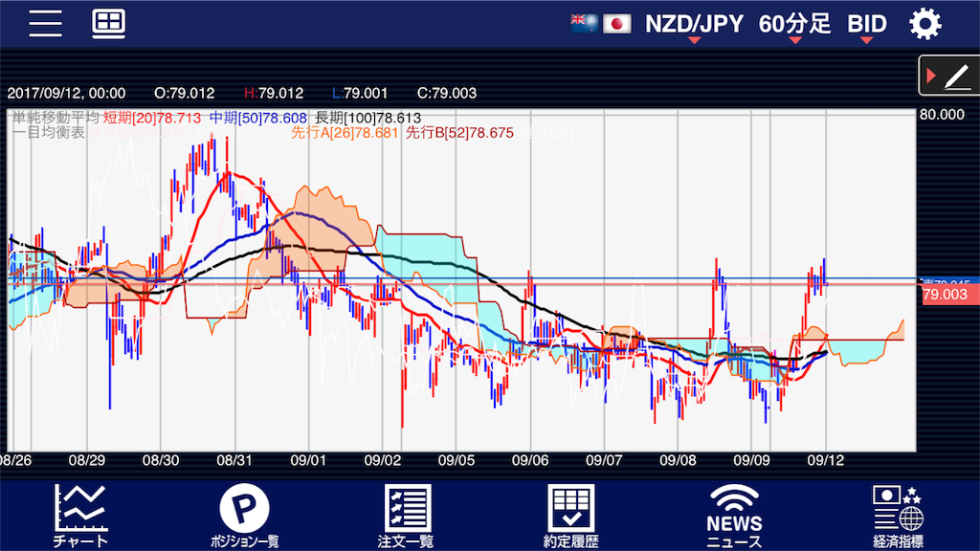Open settings gear
Viewport: 980px width, 551px height.
pyautogui.click(x=925, y=24)
